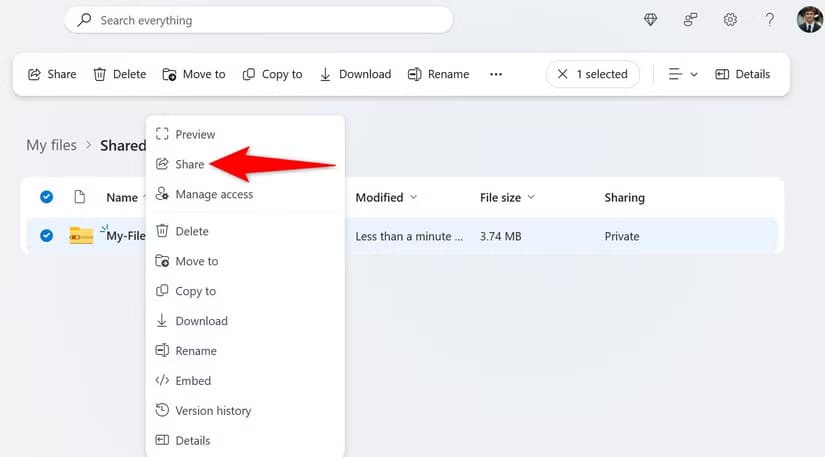Click the zip folder icon of My-File

pyautogui.click(x=81, y=236)
